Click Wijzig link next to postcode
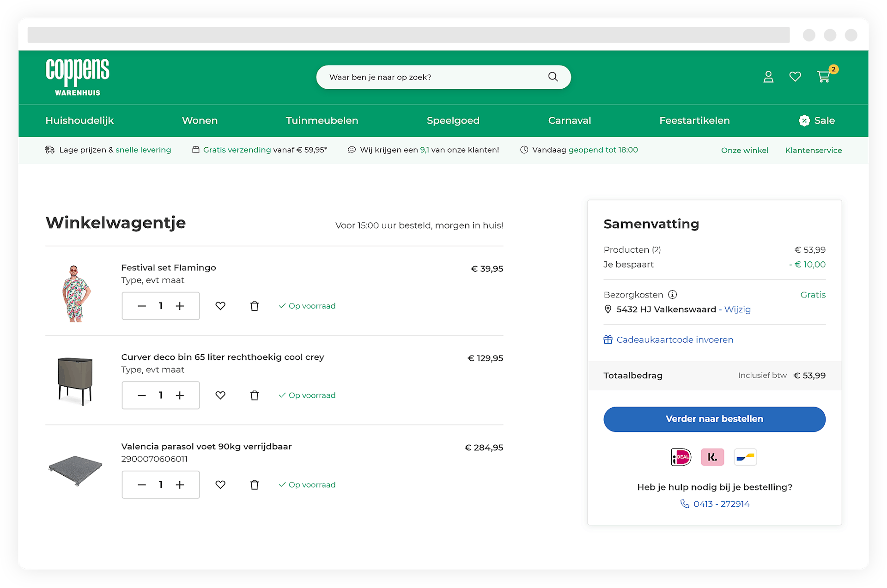This screenshot has height=588, width=887. click(x=737, y=309)
